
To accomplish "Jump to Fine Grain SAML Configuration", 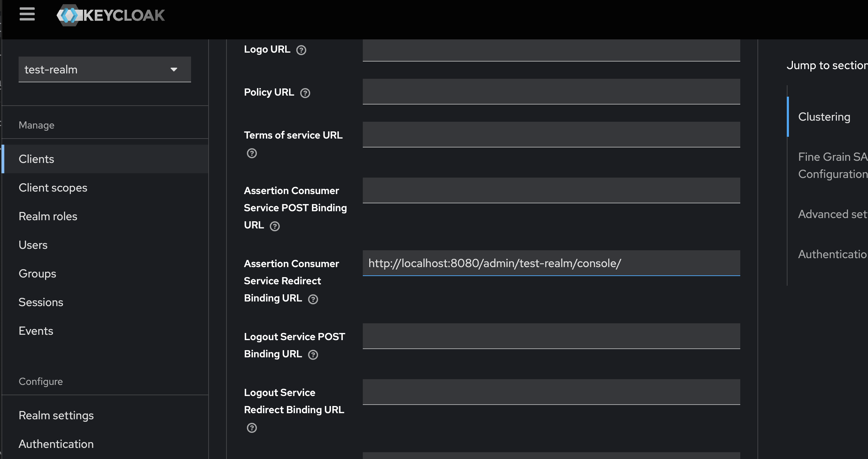I will click(832, 165).
